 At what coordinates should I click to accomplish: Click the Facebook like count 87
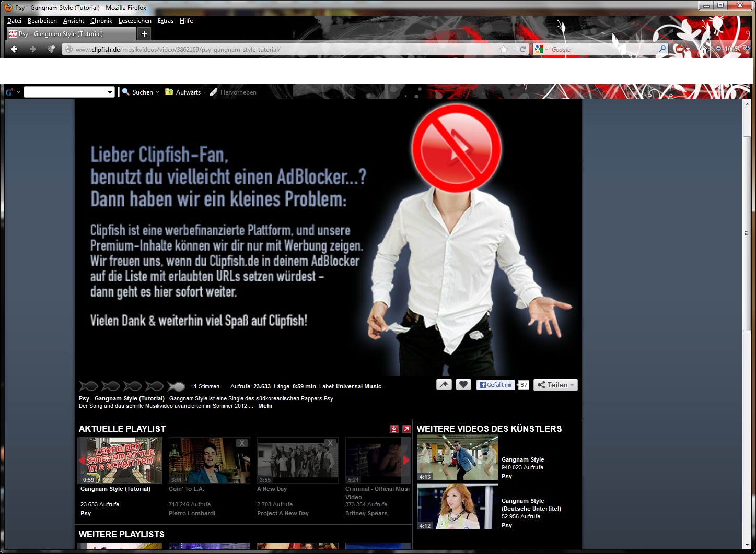tap(524, 385)
